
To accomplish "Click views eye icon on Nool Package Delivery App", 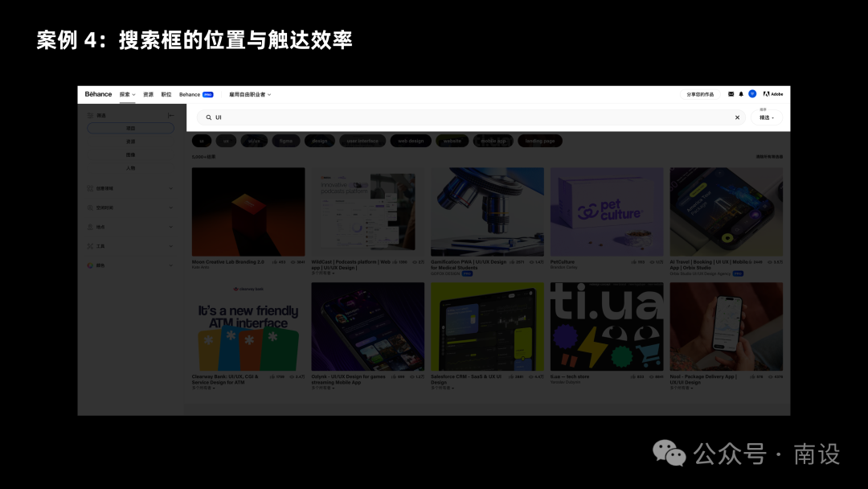I will coord(771,376).
